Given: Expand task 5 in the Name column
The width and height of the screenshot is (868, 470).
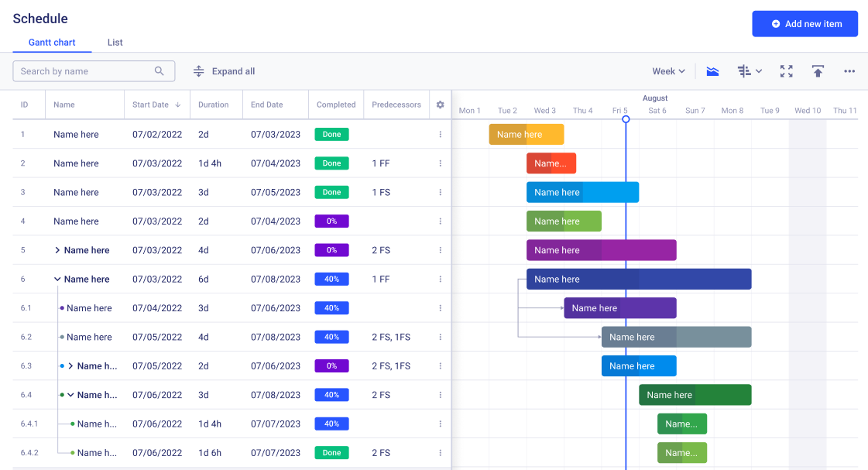Looking at the screenshot, I should click(57, 250).
